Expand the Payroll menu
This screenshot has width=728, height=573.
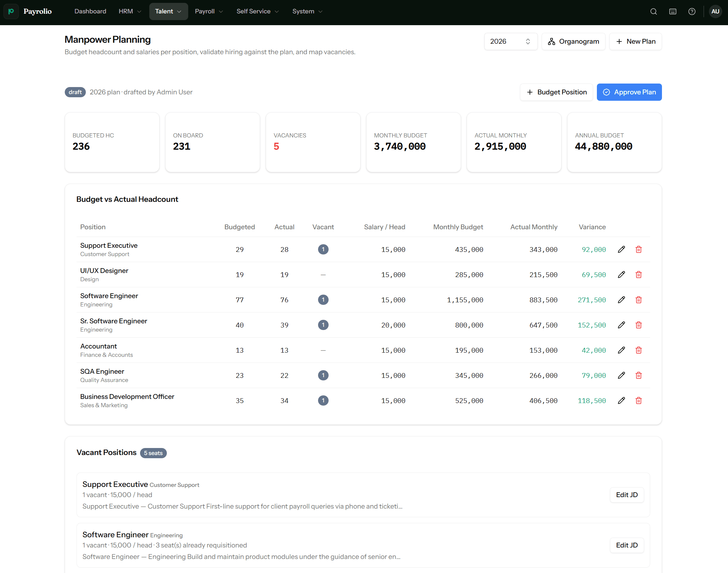pos(209,11)
